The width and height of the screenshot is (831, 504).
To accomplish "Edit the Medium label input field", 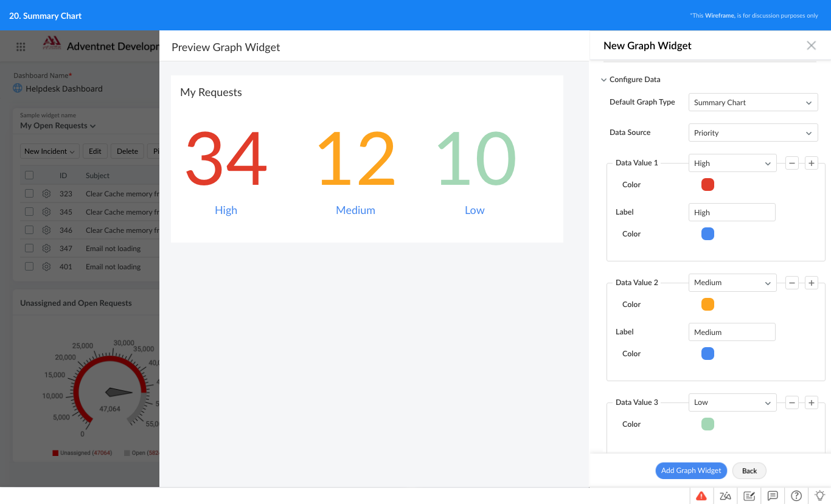I will (x=732, y=332).
